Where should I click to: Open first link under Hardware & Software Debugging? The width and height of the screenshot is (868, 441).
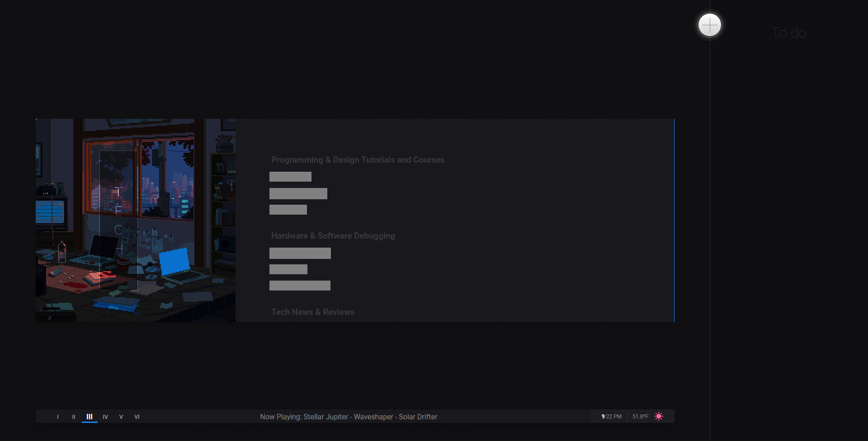tap(300, 253)
